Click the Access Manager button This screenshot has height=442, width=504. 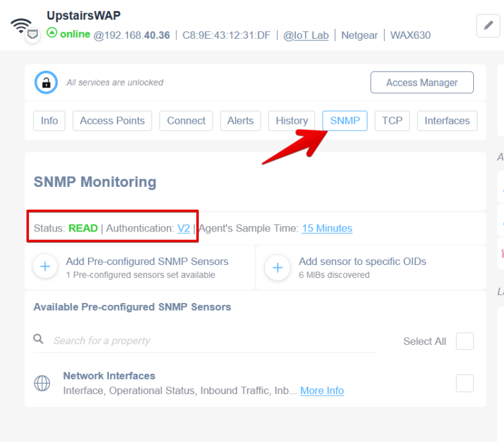421,83
